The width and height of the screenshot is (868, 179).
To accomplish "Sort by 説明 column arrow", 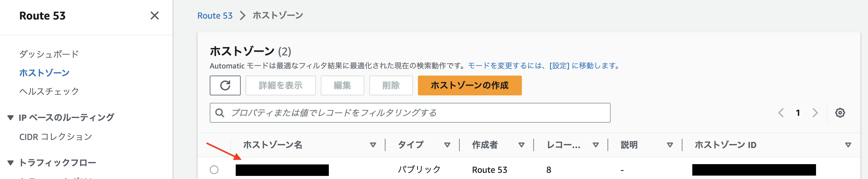I will [x=670, y=145].
